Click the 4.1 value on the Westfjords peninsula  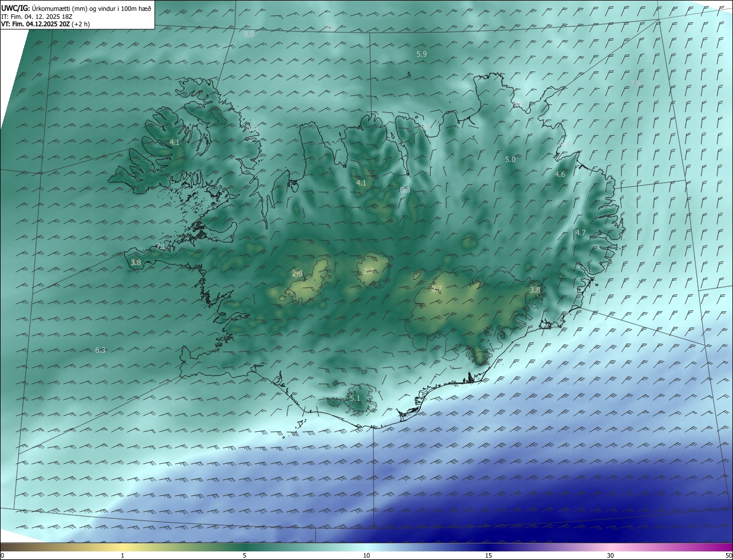175,142
